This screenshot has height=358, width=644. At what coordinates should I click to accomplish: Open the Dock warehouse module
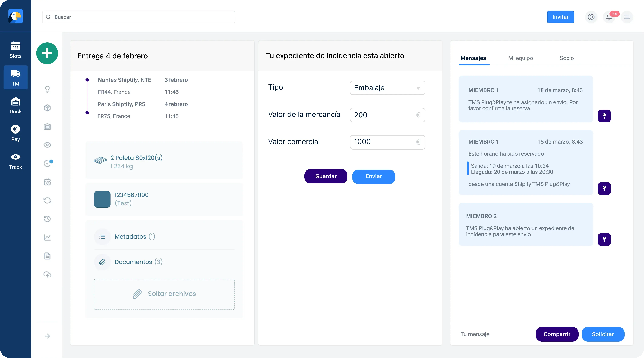click(15, 105)
